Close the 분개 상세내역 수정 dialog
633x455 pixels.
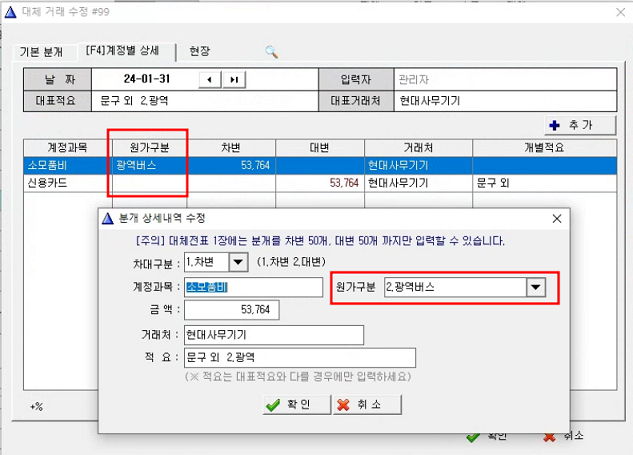pyautogui.click(x=557, y=219)
